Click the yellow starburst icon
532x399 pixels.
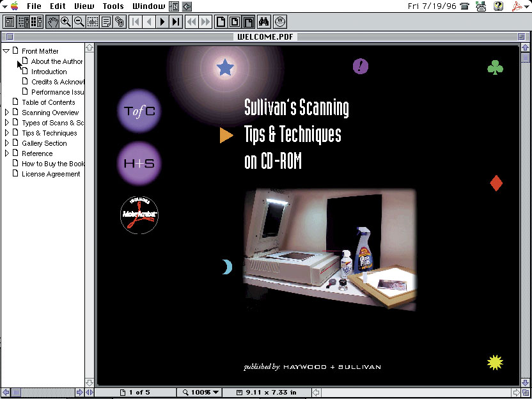(495, 363)
